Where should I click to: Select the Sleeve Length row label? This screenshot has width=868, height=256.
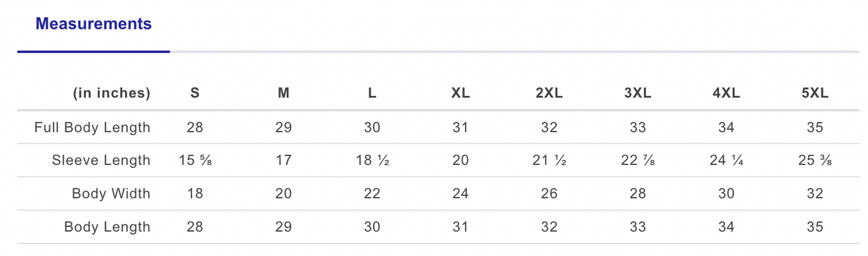[101, 161]
